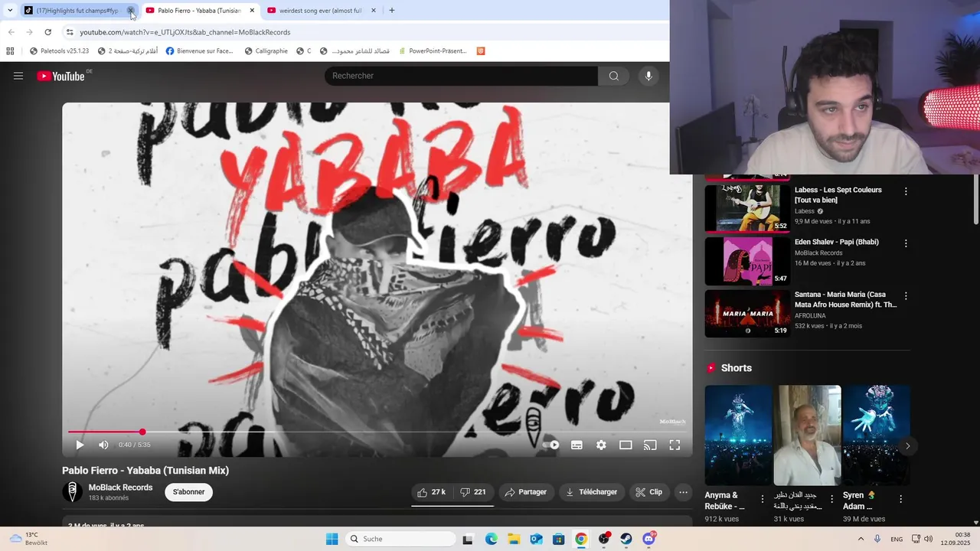Open the Paletools v25.1.23 bookmark
This screenshot has width=980, height=551.
(59, 51)
